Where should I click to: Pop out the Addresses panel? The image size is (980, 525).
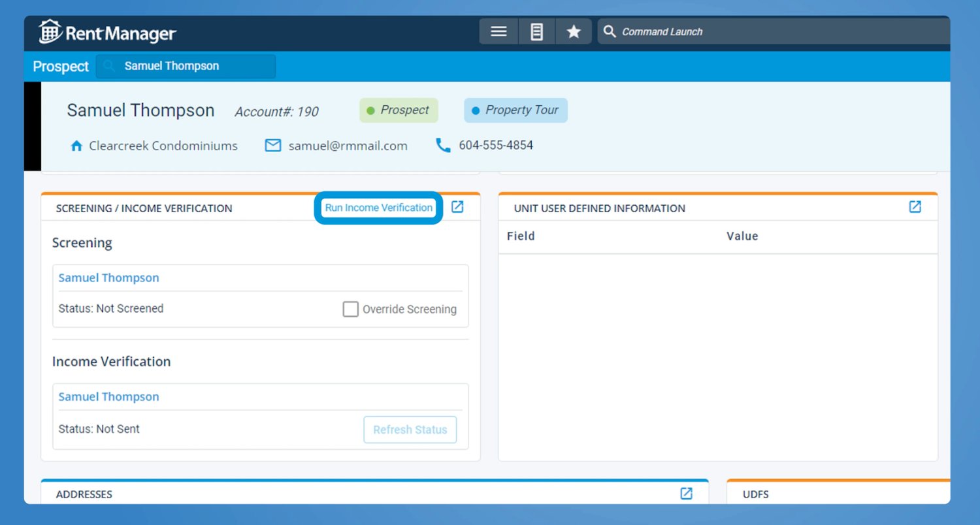coord(686,494)
